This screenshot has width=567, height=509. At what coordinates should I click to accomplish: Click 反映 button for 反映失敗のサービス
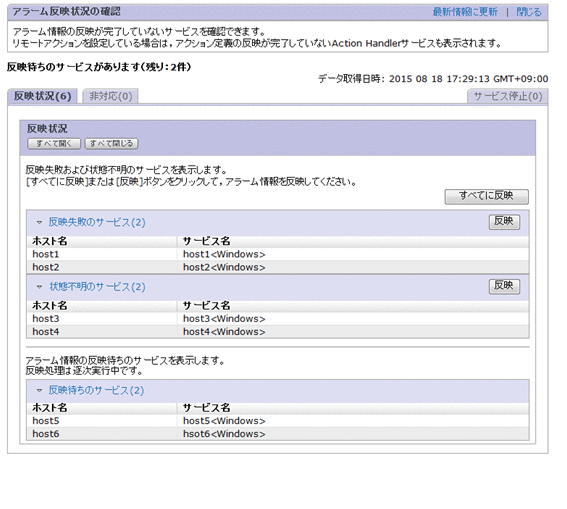(x=504, y=222)
